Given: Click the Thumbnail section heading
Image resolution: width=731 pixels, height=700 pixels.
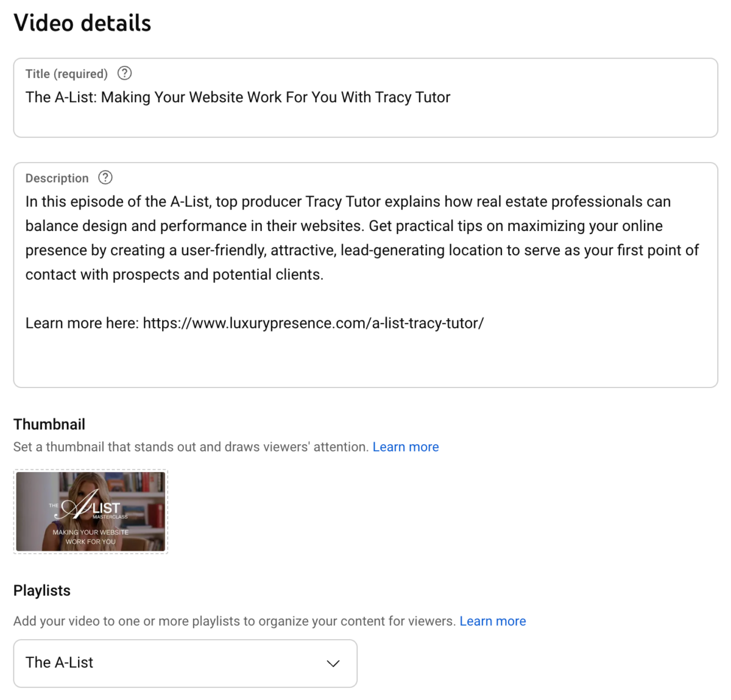Looking at the screenshot, I should coord(49,424).
